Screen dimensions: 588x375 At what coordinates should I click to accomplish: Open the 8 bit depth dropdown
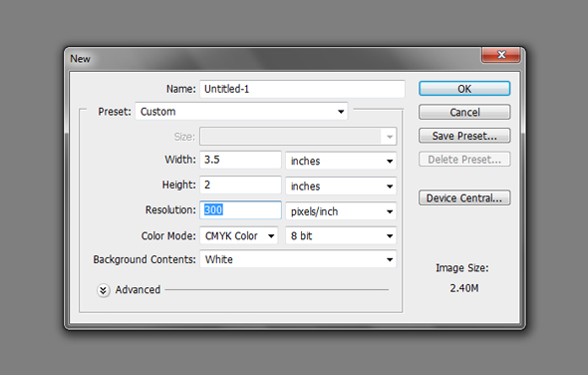click(x=341, y=235)
